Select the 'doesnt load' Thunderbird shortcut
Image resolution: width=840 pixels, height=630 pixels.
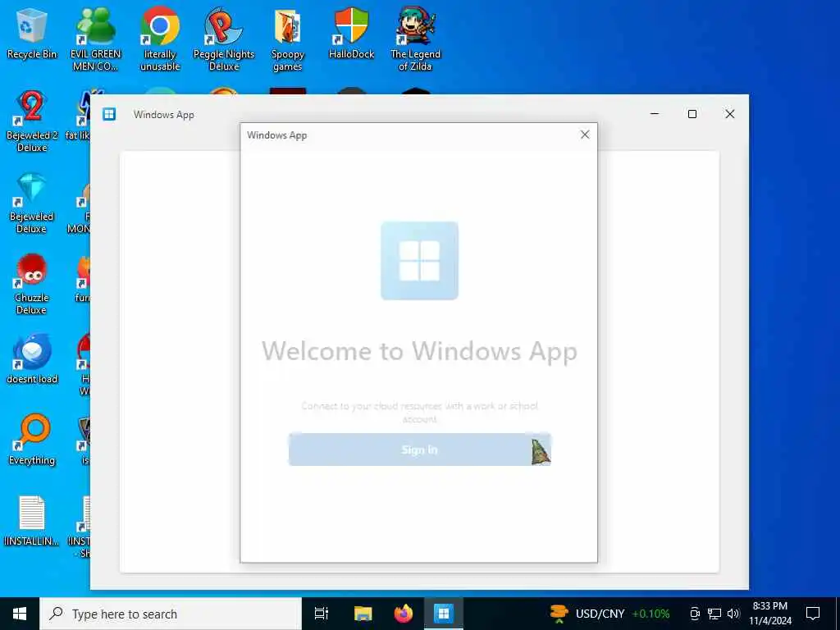[x=32, y=359]
